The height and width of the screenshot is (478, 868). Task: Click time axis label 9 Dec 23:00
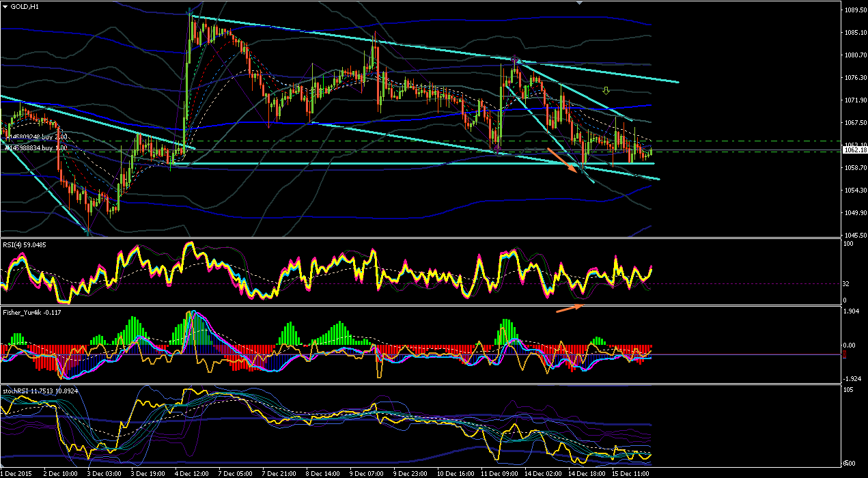point(412,473)
